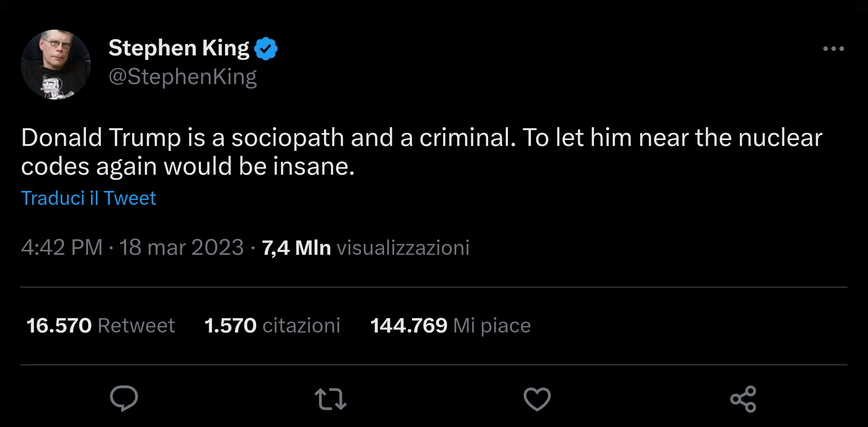The height and width of the screenshot is (427, 868).
Task: Open the share icon options
Action: [x=743, y=399]
